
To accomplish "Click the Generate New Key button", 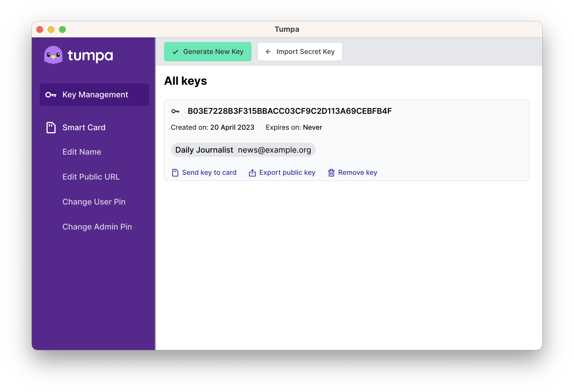I will coord(208,51).
